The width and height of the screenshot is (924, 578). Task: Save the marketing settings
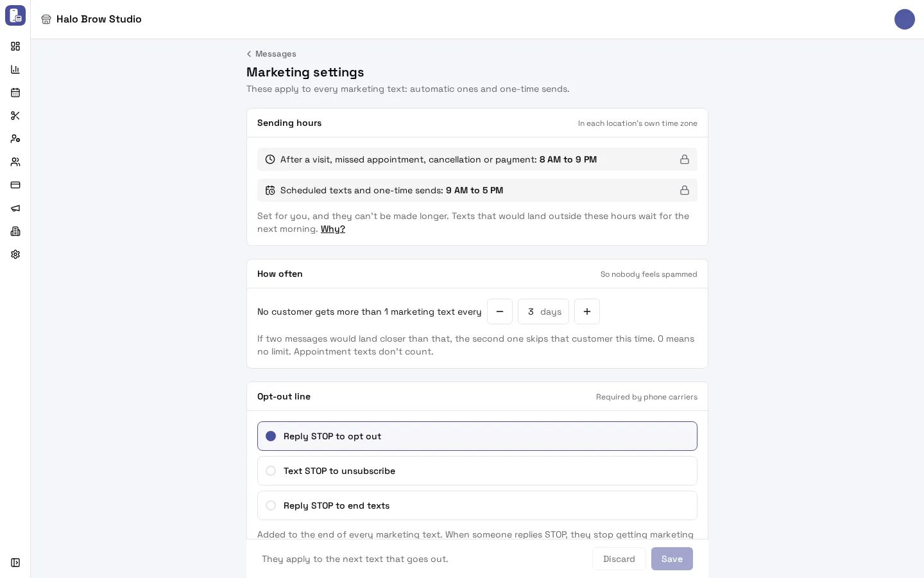coord(672,559)
